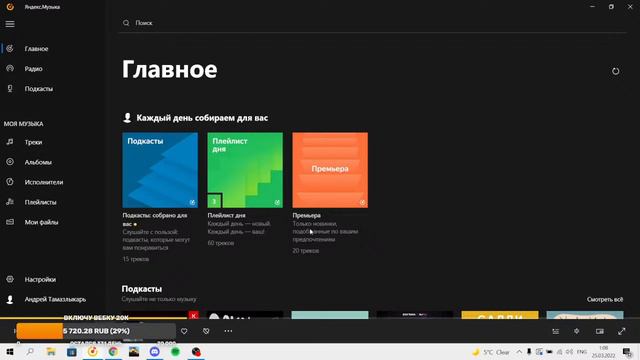Open the orange Премьера cover

(x=330, y=170)
